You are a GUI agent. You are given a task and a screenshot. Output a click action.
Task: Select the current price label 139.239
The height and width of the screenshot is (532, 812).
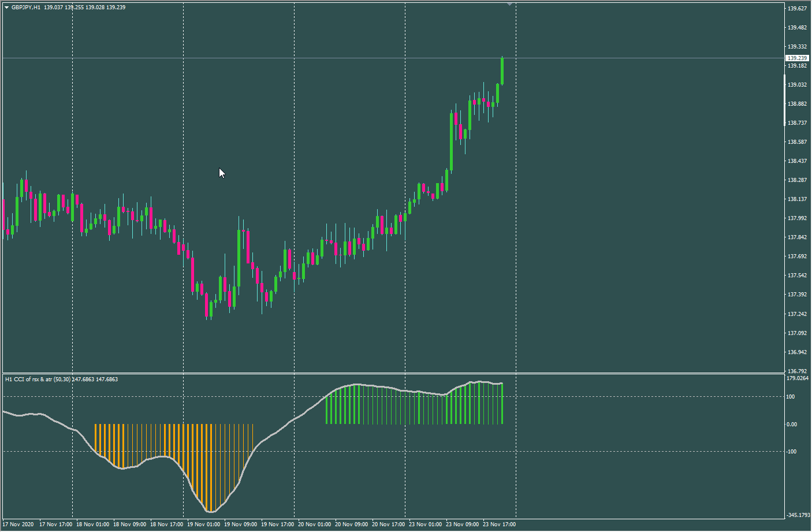798,58
